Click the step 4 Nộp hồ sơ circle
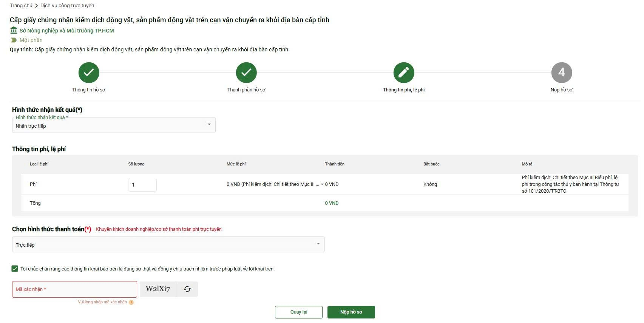Screen dimensions: 644x323 click(x=562, y=73)
